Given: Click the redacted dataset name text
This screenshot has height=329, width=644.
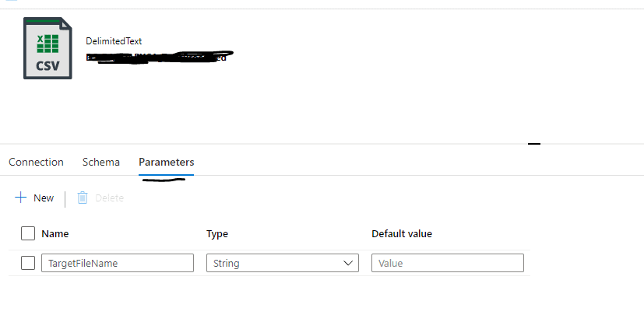Looking at the screenshot, I should [156, 57].
